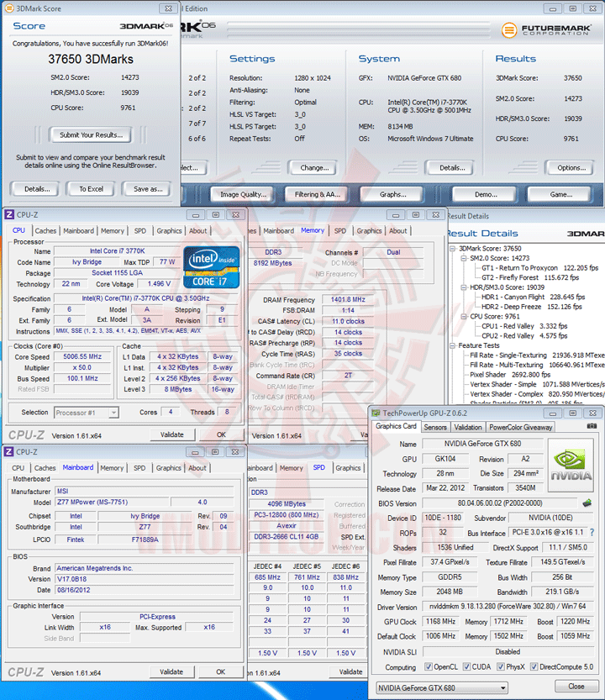Click the Bus Interface question mark help icon

[592, 532]
